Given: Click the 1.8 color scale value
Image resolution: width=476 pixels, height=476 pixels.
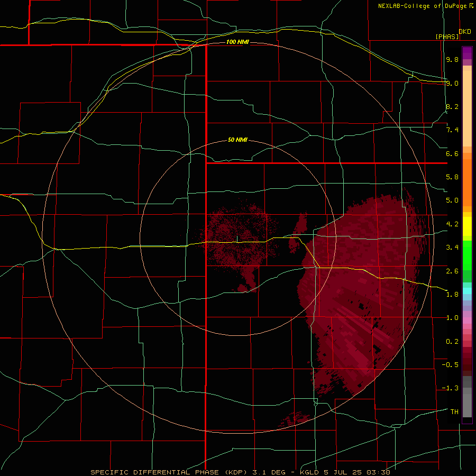Looking at the screenshot, I should pyautogui.click(x=452, y=295).
